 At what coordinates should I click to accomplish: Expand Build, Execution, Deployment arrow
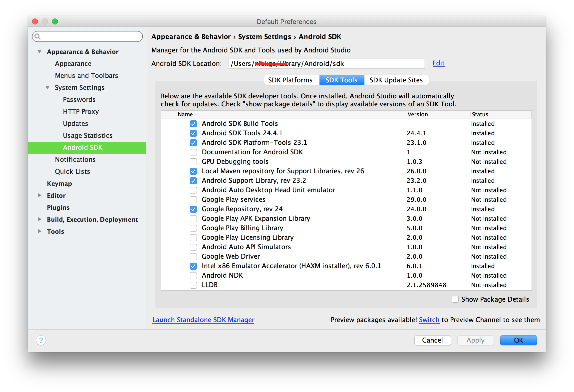[39, 219]
